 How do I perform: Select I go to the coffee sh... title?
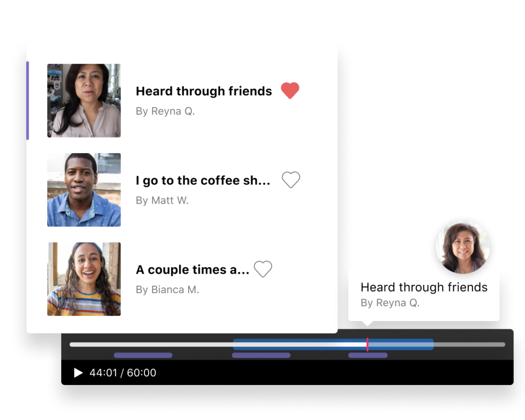coord(203,180)
